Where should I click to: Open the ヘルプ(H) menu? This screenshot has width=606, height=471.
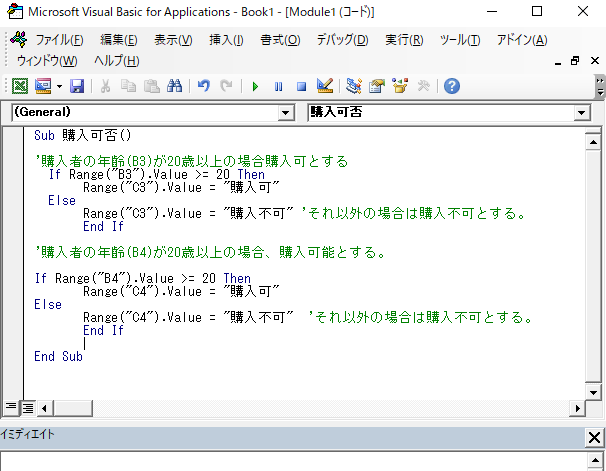pyautogui.click(x=117, y=61)
